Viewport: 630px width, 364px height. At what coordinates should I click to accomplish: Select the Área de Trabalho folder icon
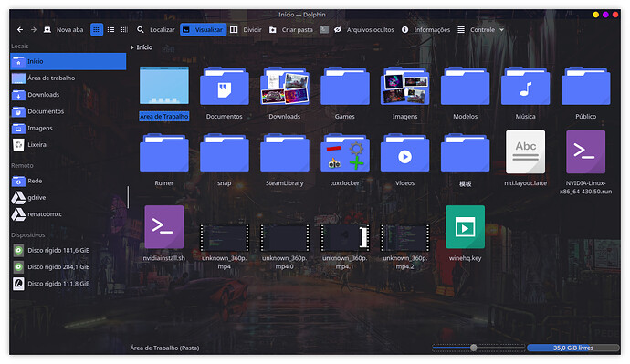164,86
